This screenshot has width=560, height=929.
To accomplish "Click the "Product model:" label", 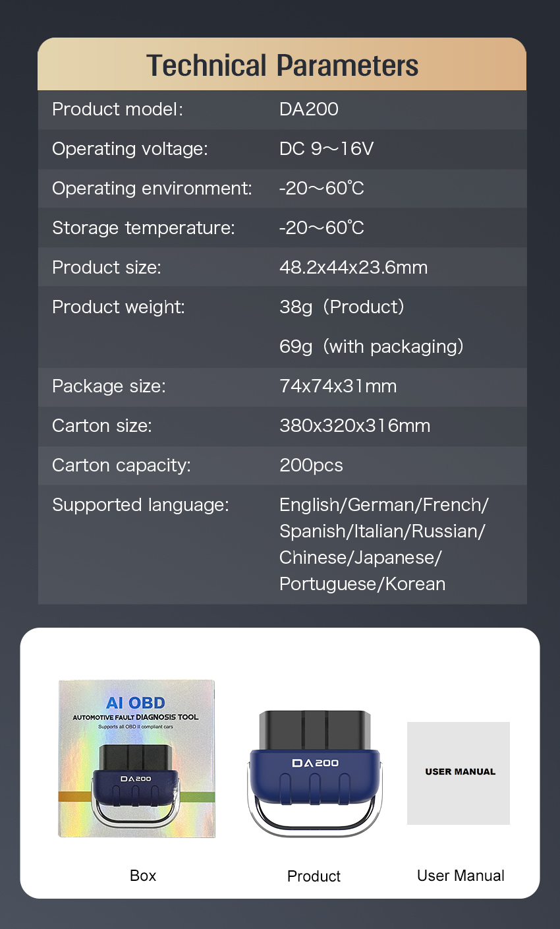I will point(117,109).
